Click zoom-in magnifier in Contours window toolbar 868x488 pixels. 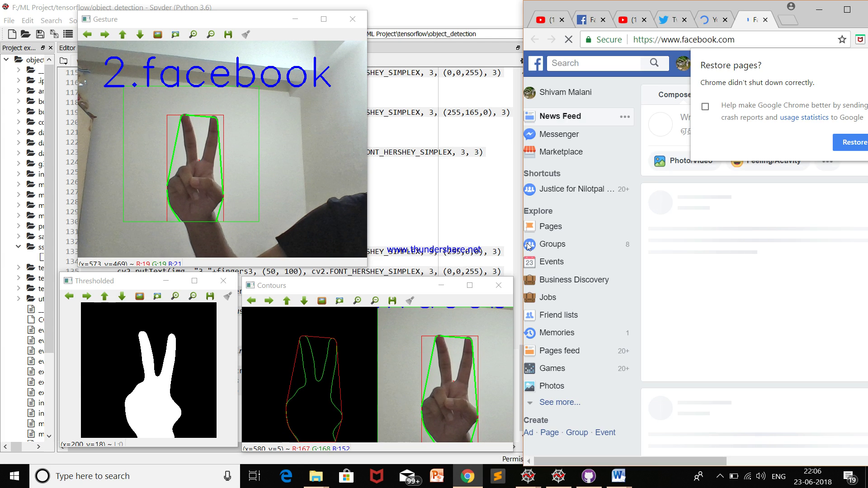click(357, 300)
